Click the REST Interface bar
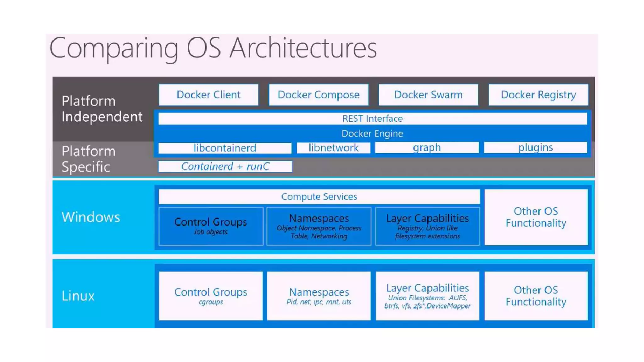This screenshot has width=644, height=362. (x=372, y=119)
